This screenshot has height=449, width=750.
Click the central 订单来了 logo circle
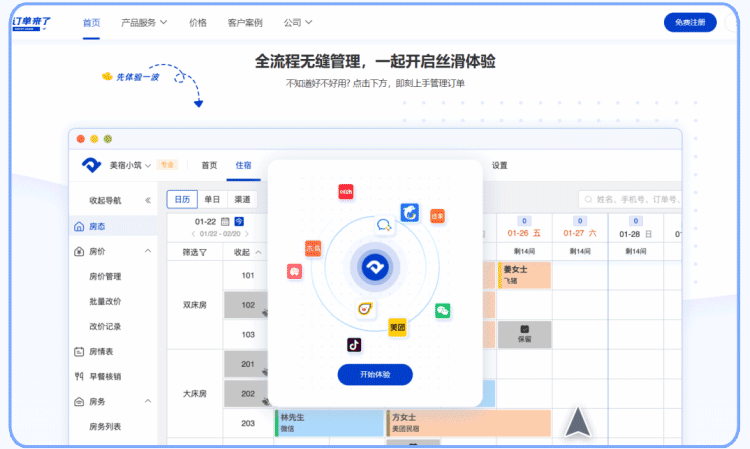[375, 267]
